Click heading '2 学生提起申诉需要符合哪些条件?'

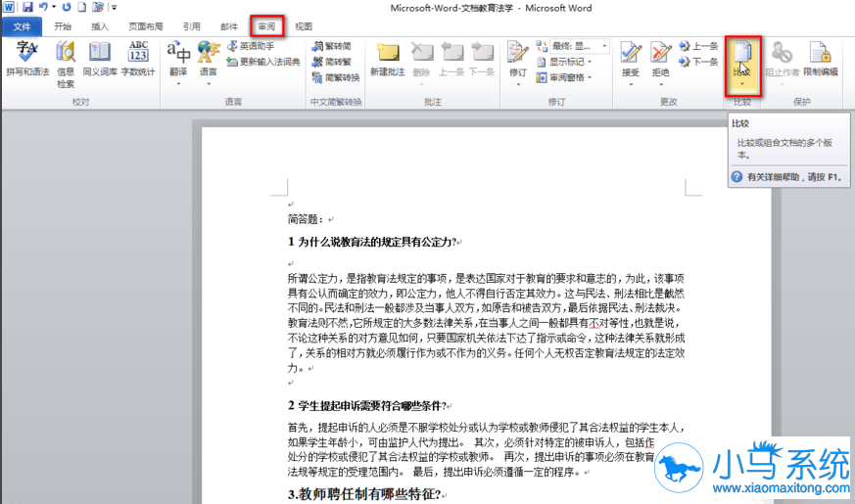(x=367, y=406)
